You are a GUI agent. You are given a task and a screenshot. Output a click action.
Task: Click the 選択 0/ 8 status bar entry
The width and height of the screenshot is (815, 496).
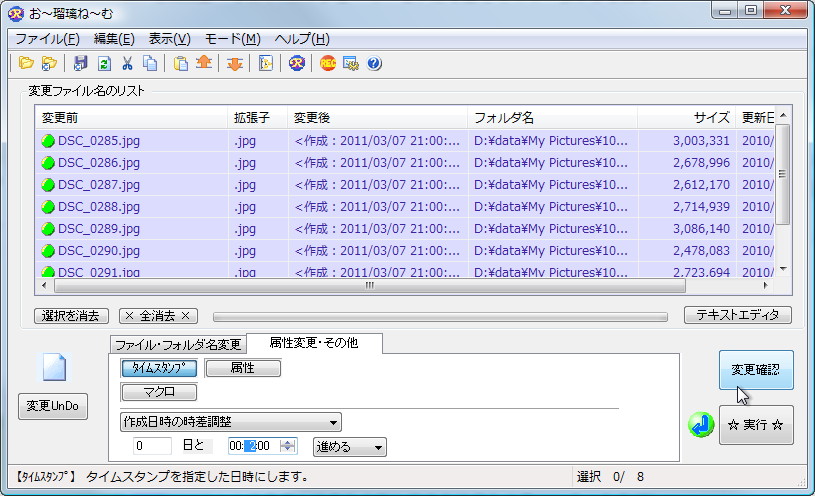(610, 477)
